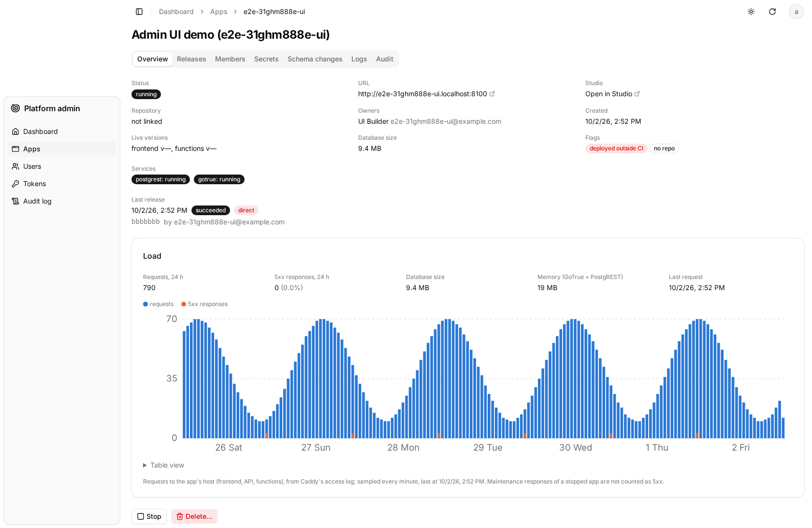Click the refresh icon in header

772,12
